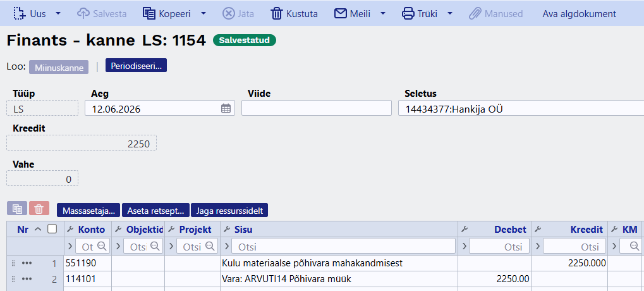Click the Konto column filter search icon

pos(102,246)
